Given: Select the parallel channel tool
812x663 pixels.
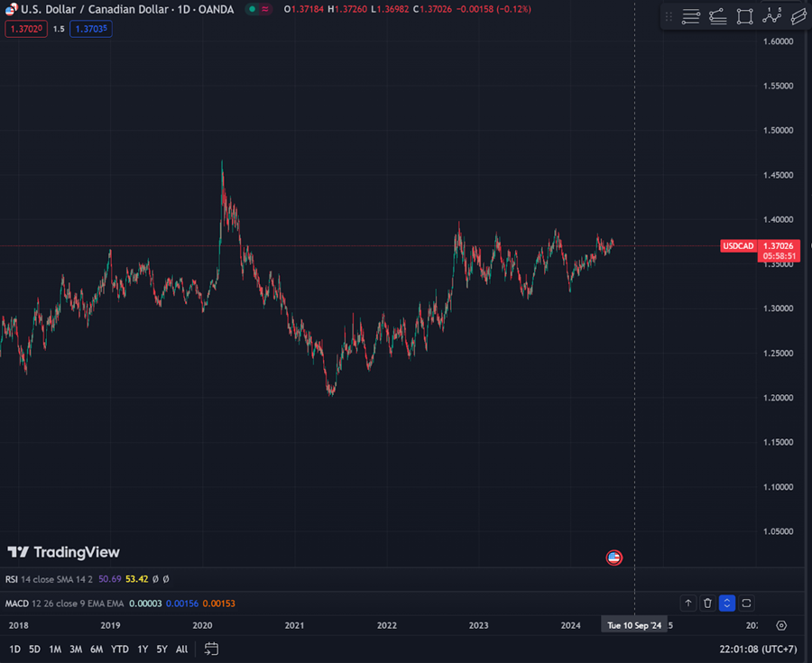Looking at the screenshot, I should pyautogui.click(x=798, y=16).
